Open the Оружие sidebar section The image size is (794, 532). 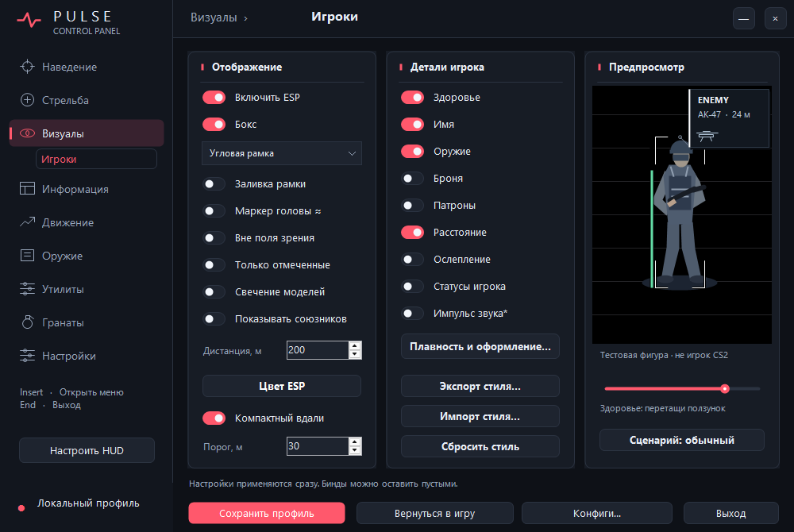pos(87,255)
